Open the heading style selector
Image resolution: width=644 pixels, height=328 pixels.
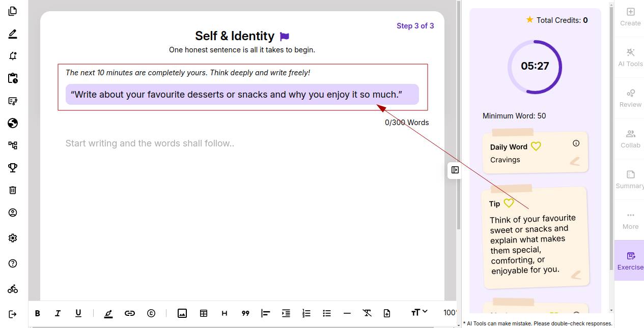pyautogui.click(x=225, y=313)
